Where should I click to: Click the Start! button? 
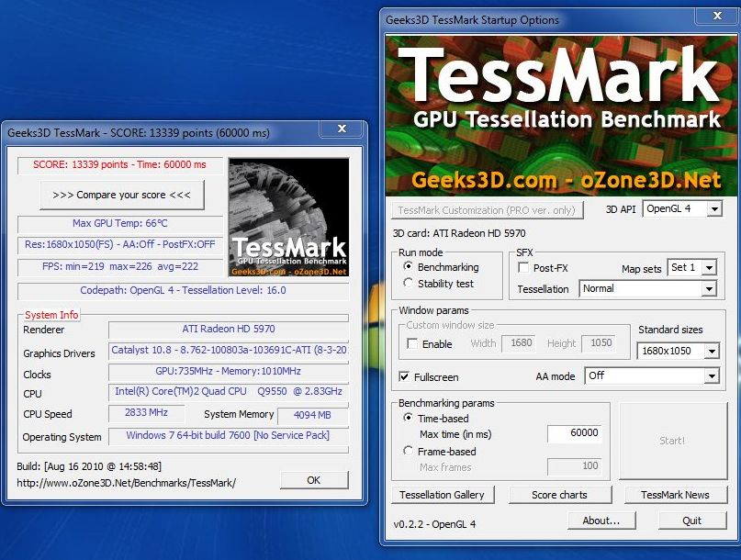point(673,441)
